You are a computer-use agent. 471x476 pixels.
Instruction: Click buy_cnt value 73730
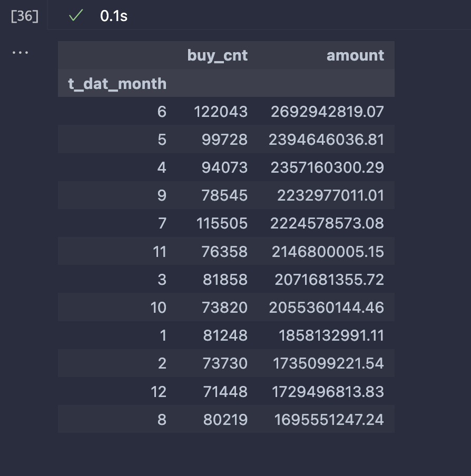click(225, 363)
